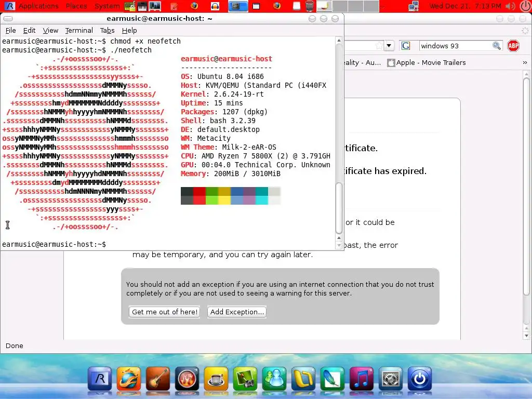Open the trash can icon in top panel
The width and height of the screenshot is (532, 399).
[x=309, y=6]
